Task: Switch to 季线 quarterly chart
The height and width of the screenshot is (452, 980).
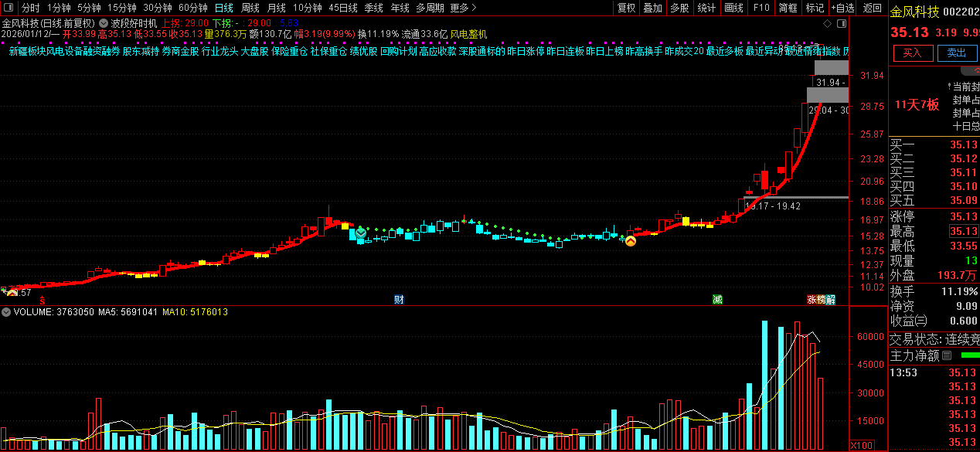Action: (373, 8)
